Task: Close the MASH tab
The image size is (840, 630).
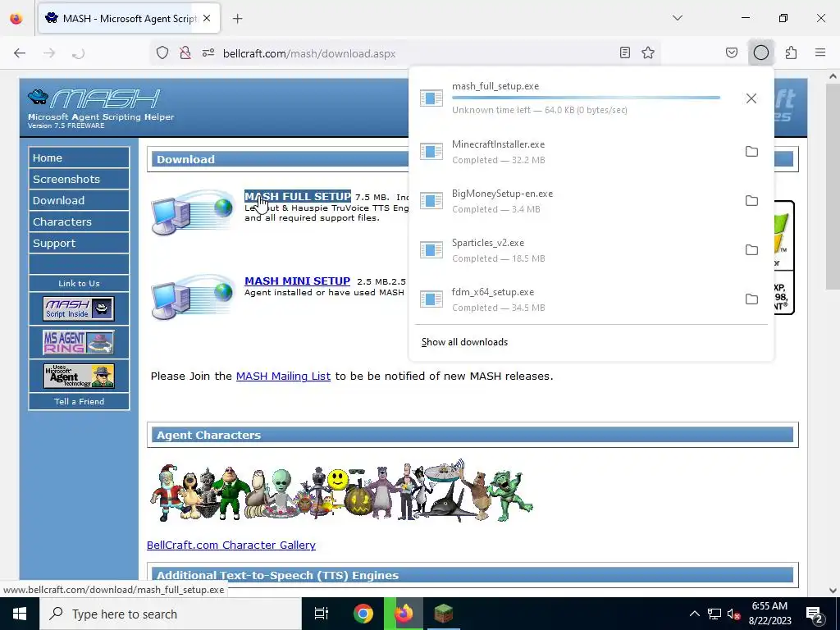Action: (x=207, y=18)
